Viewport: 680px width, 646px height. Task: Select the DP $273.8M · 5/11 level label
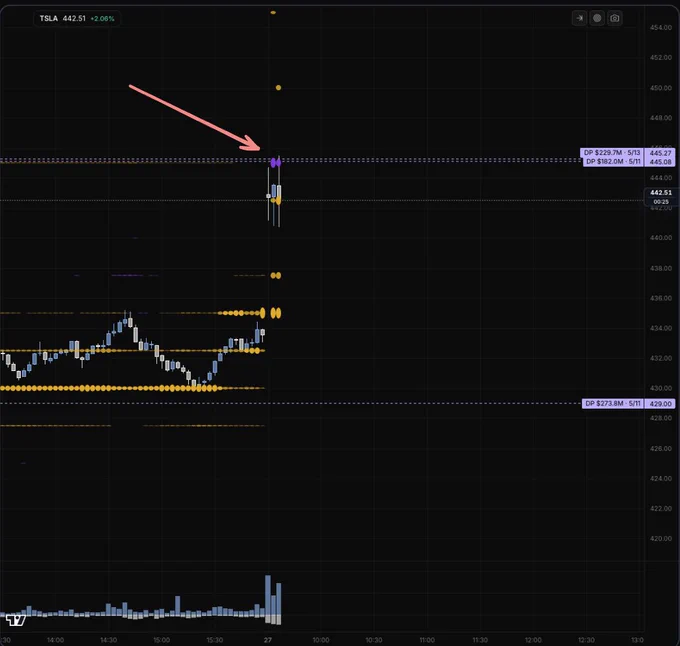(x=612, y=404)
